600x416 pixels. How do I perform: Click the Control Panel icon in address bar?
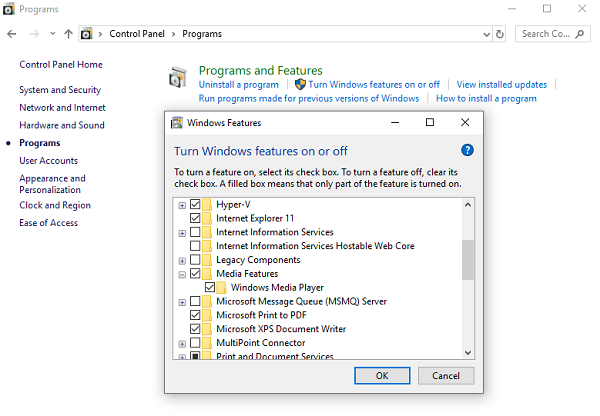click(87, 34)
